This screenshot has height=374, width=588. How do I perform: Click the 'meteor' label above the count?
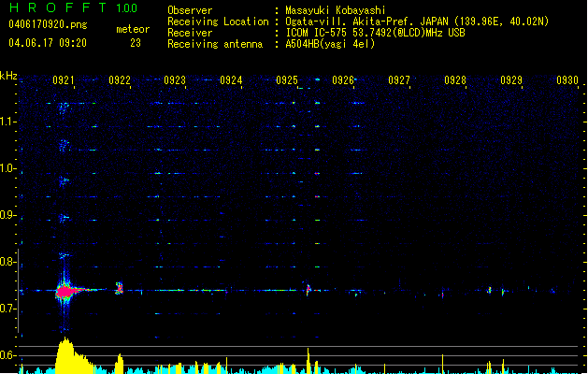[x=133, y=29]
